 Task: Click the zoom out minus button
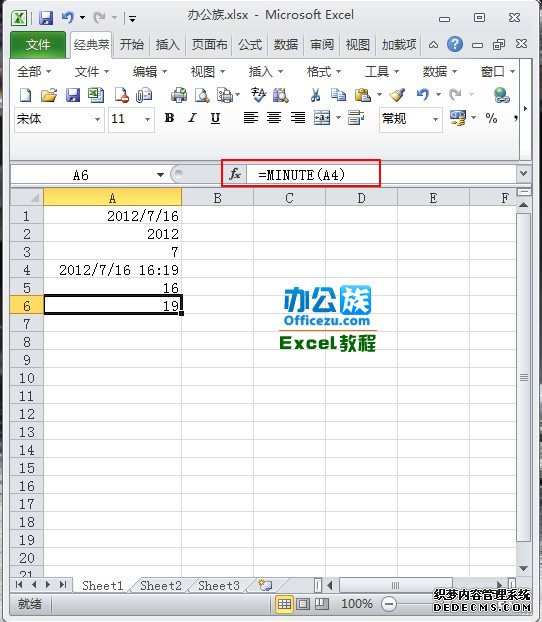tap(389, 604)
